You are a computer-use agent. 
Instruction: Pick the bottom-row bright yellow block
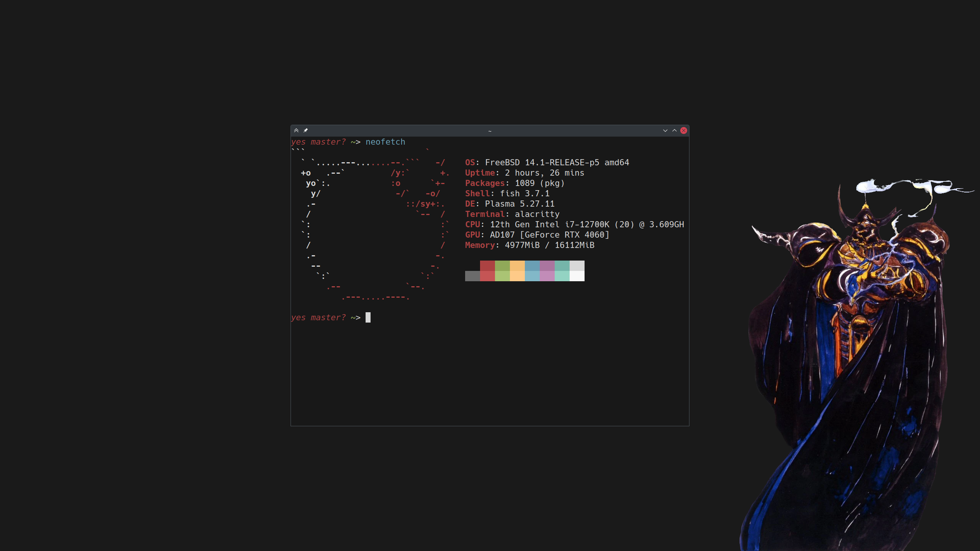coord(517,276)
